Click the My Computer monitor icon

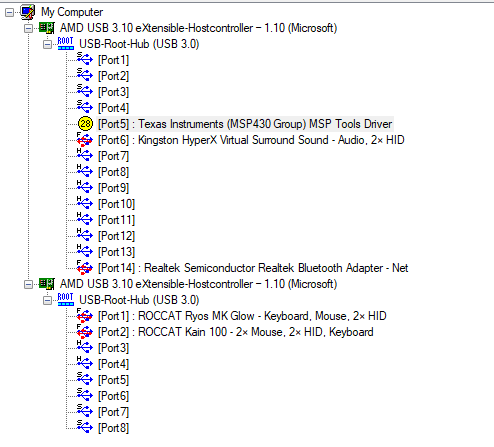[28, 12]
